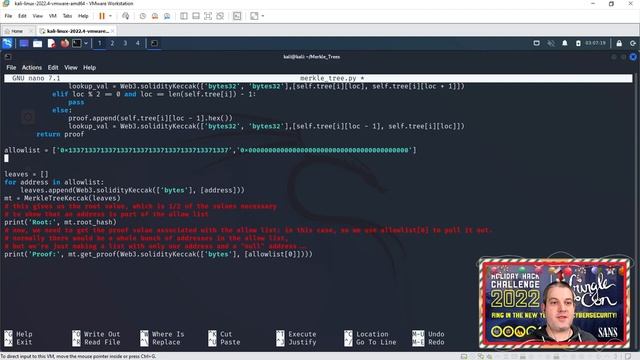Image resolution: width=640 pixels, height=360 pixels.
Task: Lock the screen using the padlock icon
Action: tap(619, 43)
